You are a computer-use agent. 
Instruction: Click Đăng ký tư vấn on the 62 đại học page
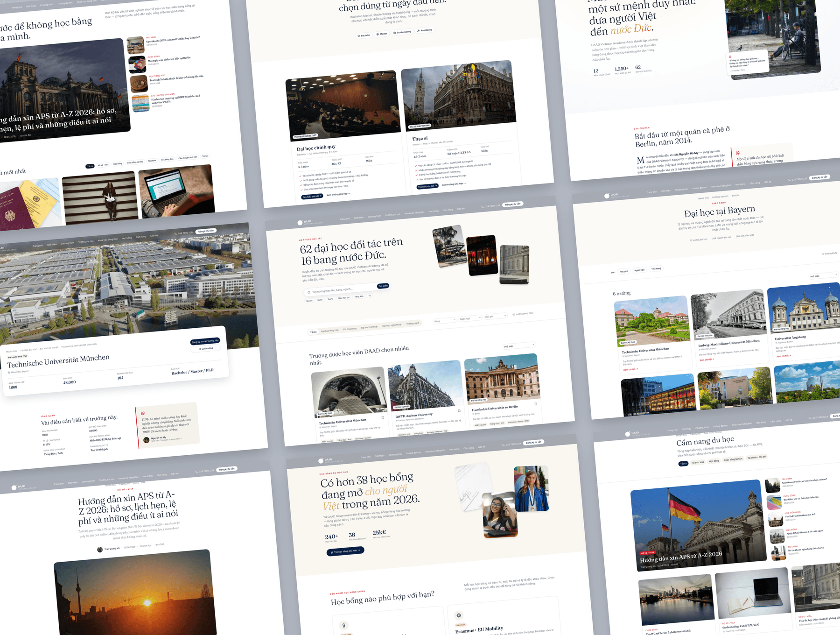click(512, 204)
